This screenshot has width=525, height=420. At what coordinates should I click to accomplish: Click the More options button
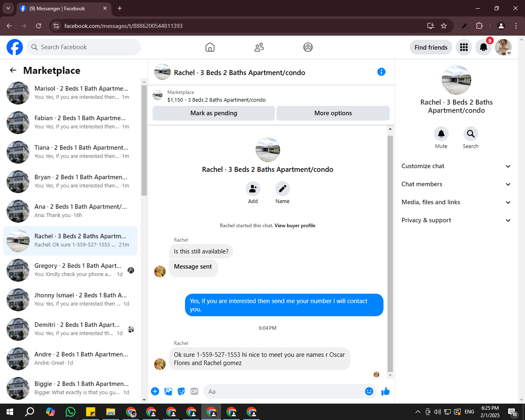[333, 113]
